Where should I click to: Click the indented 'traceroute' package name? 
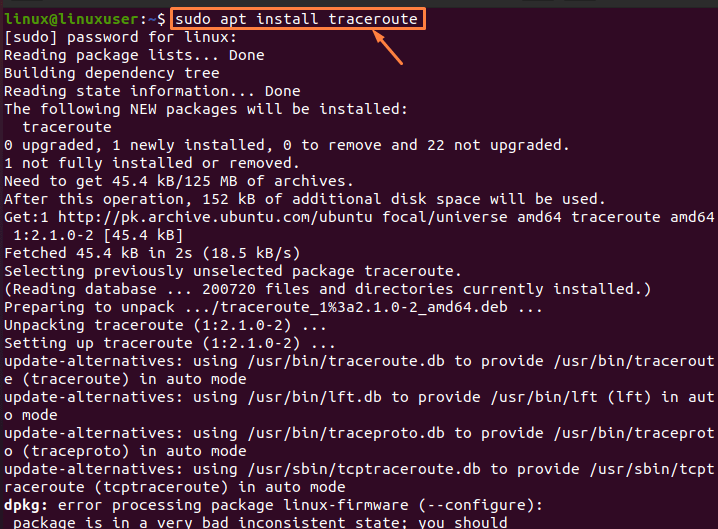point(67,127)
